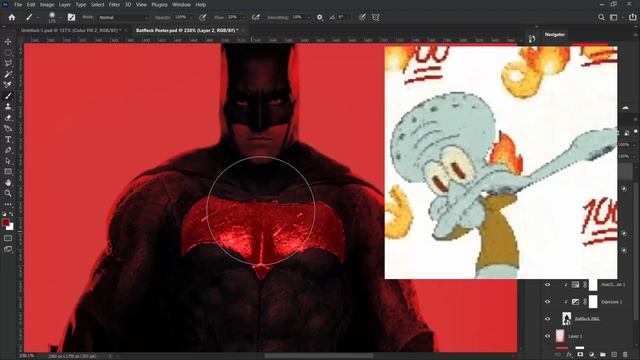Click the foreground color swatch
Viewport: 640px width, 360px height.
[x=5, y=222]
